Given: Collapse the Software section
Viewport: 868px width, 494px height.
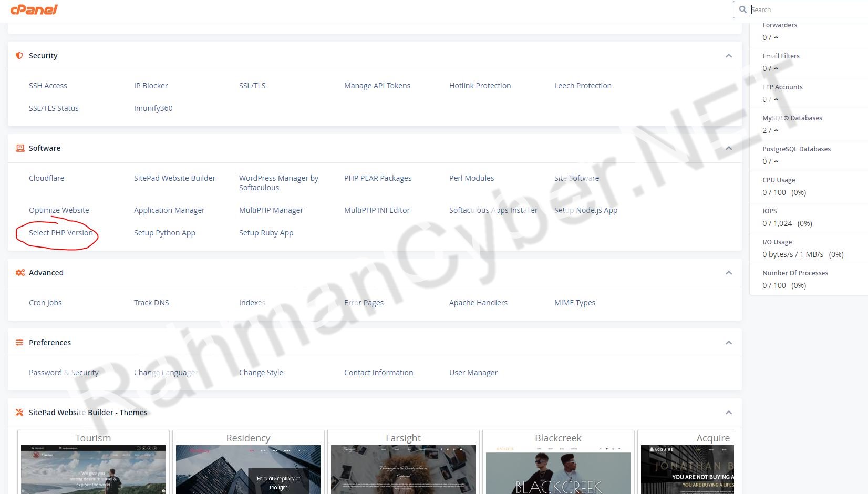Looking at the screenshot, I should coord(729,148).
